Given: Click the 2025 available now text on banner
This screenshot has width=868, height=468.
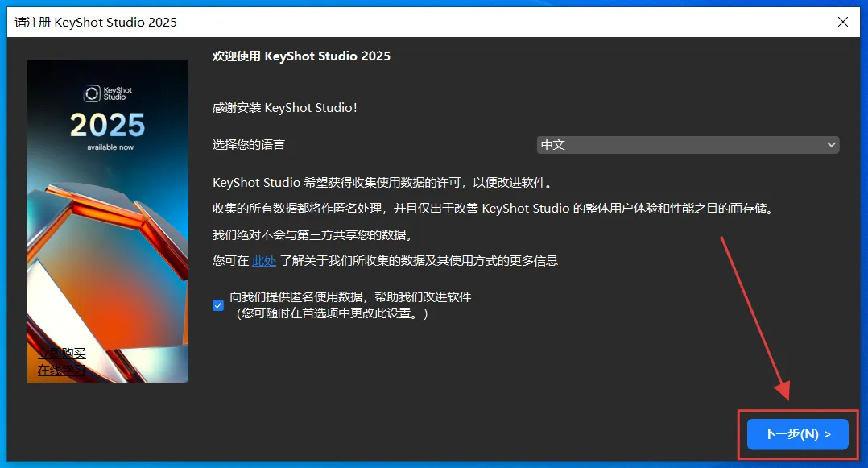Looking at the screenshot, I should pyautogui.click(x=108, y=131).
